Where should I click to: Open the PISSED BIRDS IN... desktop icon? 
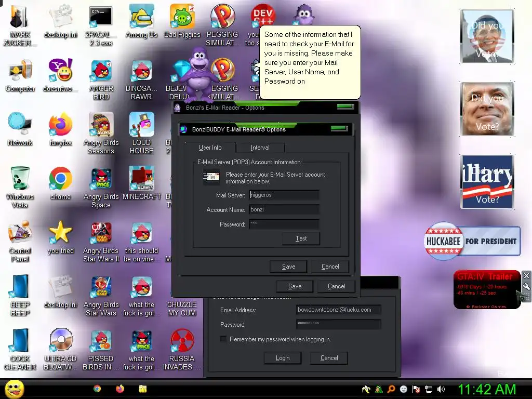pos(101,350)
